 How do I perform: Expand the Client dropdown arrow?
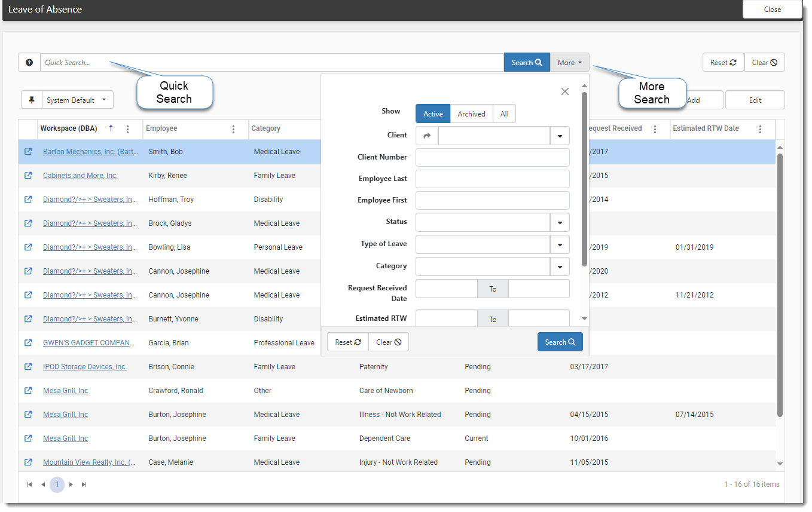pos(560,136)
